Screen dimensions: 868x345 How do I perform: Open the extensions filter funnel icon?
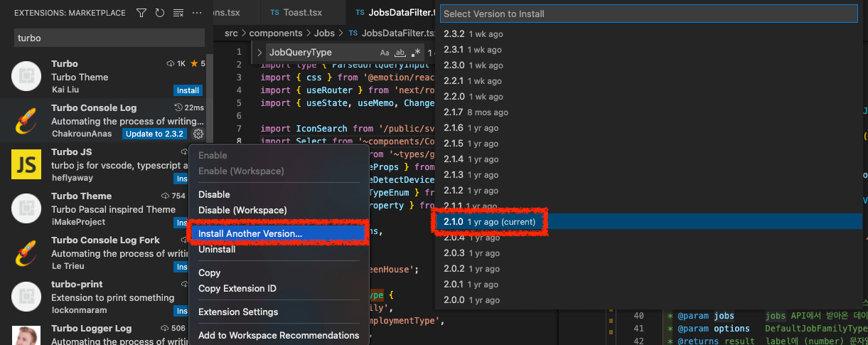click(x=141, y=13)
